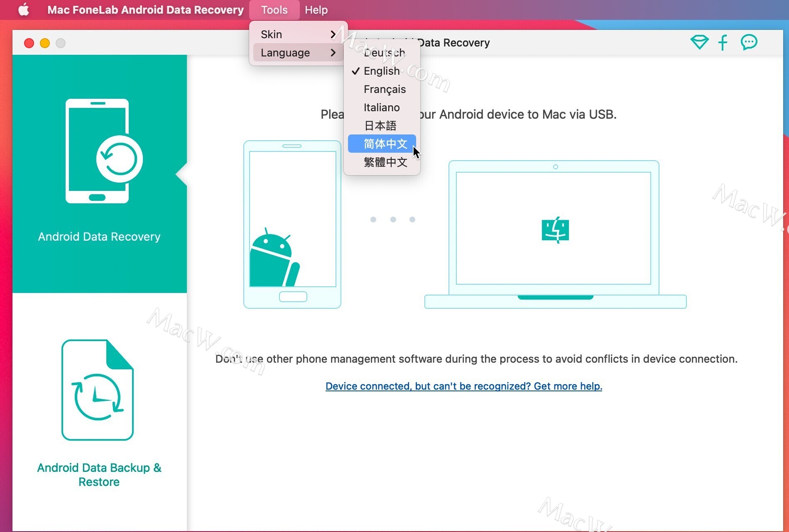This screenshot has width=789, height=532.
Task: Click the Android robot icon
Action: [274, 257]
